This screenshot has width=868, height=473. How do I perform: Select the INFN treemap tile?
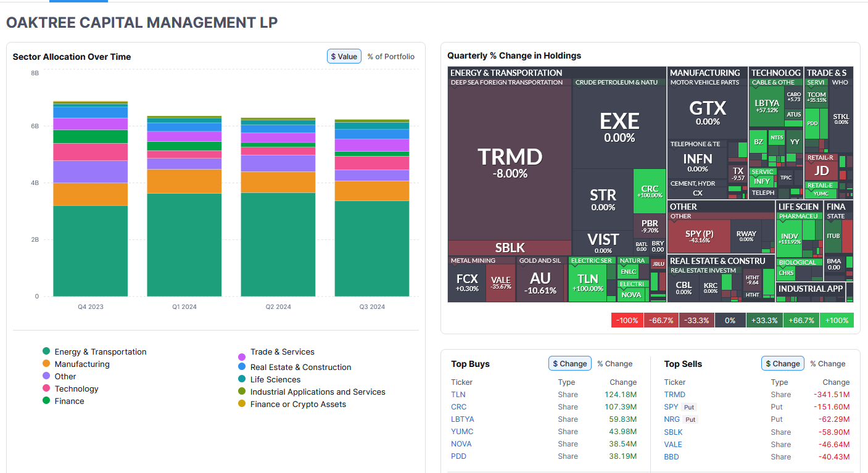pos(698,162)
